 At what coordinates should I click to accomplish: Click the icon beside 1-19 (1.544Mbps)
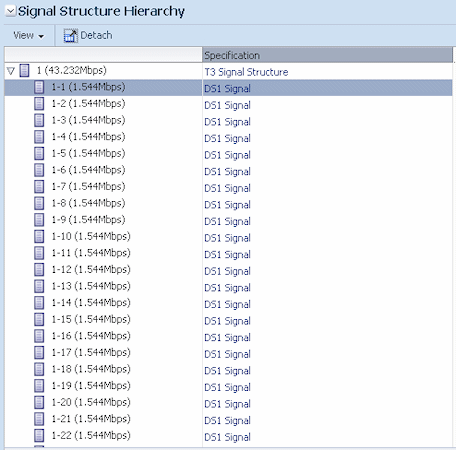39,386
